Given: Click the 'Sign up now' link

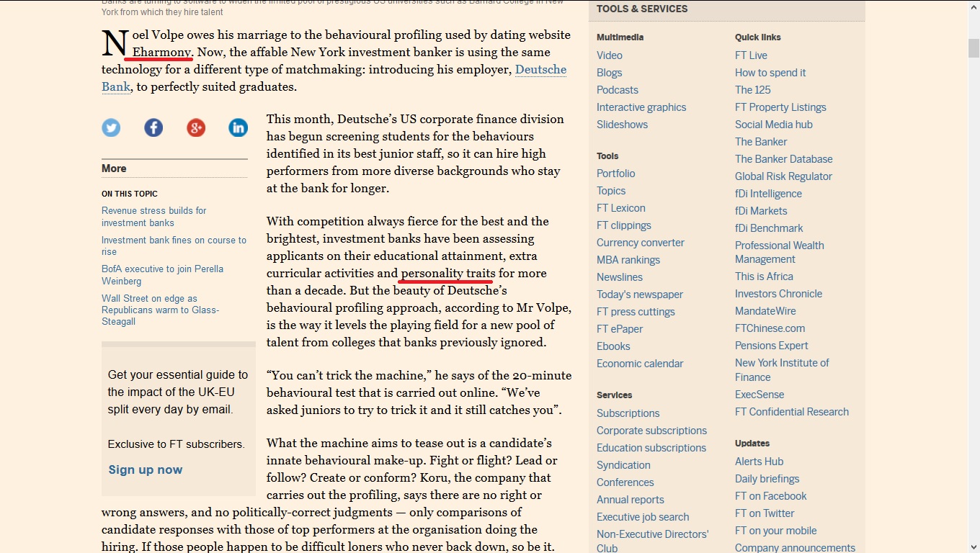Looking at the screenshot, I should (146, 469).
